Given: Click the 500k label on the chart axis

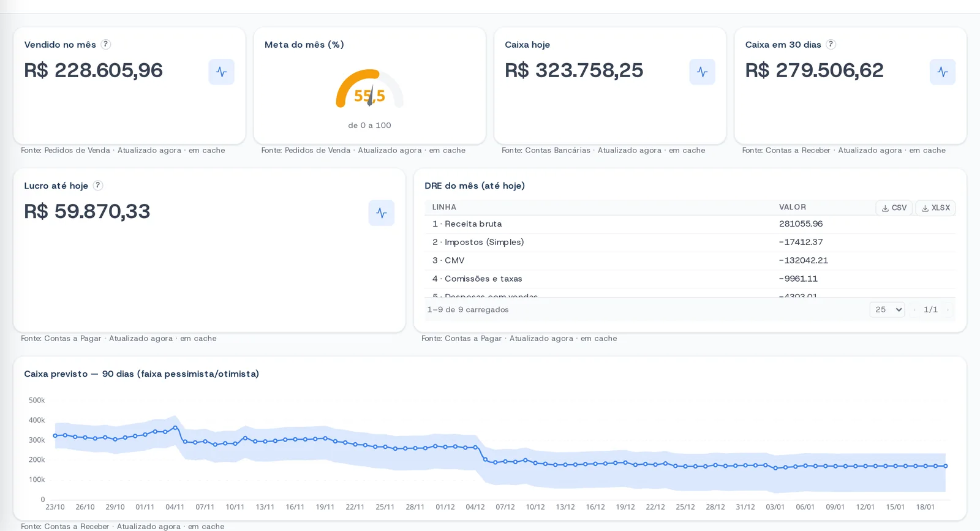Looking at the screenshot, I should (x=37, y=401).
